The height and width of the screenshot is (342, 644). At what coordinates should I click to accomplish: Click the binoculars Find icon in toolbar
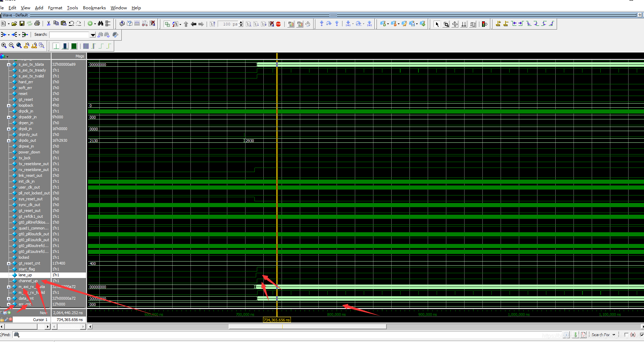100,24
